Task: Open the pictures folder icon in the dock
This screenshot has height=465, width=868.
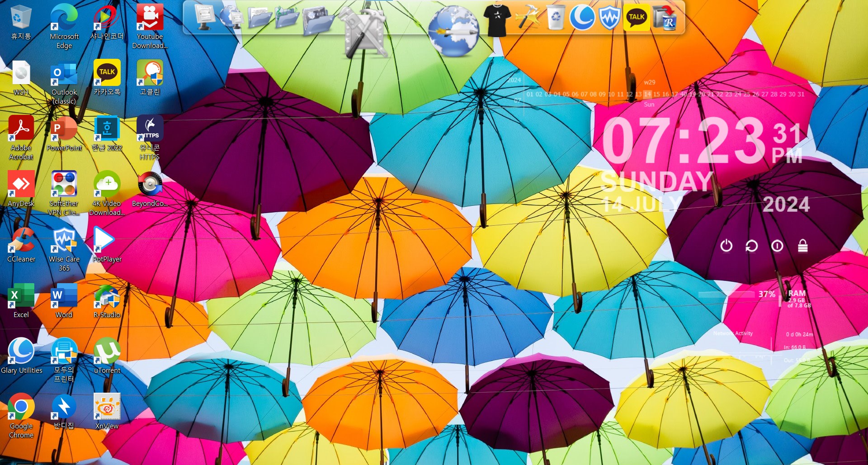Action: (318, 20)
